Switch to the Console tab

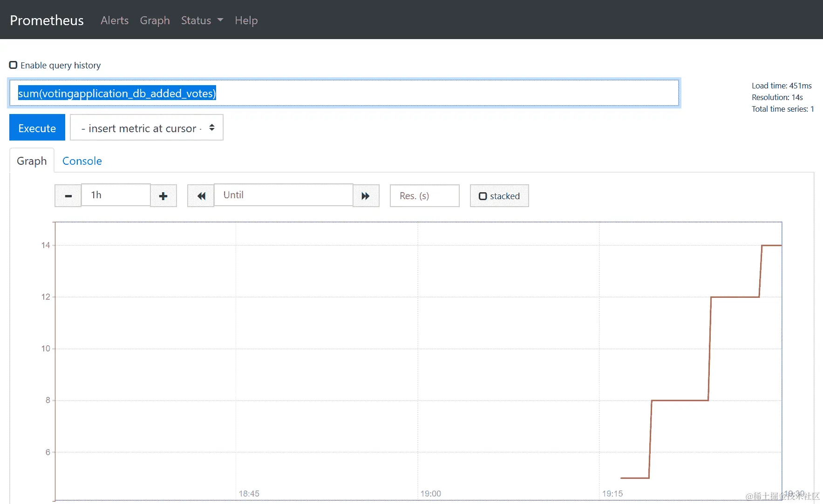pyautogui.click(x=82, y=161)
